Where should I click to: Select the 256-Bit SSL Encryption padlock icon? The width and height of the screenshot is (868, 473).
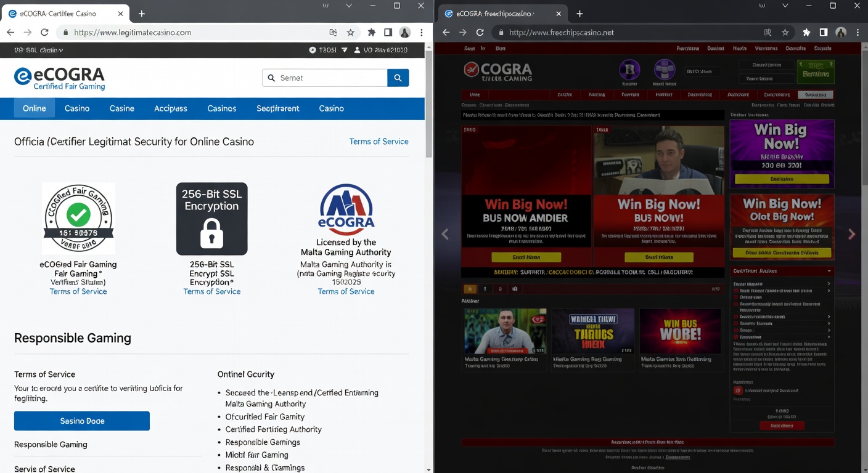[211, 233]
